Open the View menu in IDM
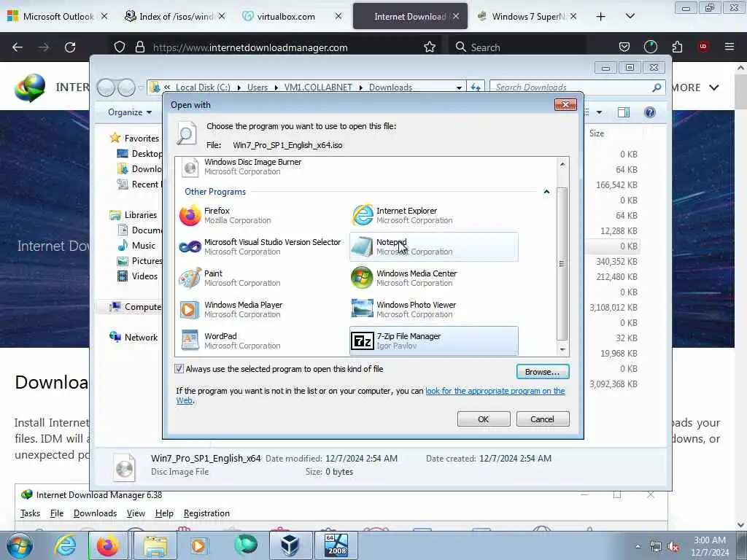 coord(136,513)
